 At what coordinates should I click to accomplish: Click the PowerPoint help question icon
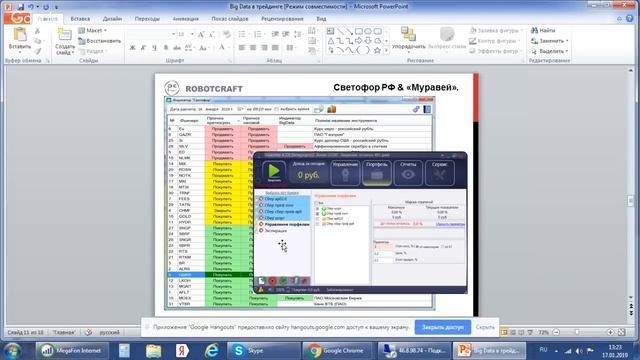(x=630, y=19)
